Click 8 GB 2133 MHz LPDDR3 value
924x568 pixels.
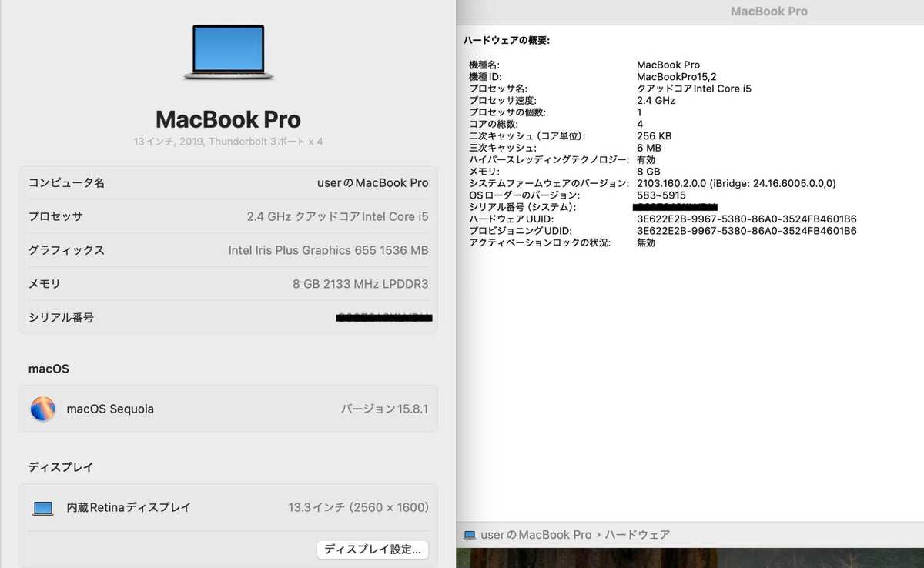coord(360,284)
